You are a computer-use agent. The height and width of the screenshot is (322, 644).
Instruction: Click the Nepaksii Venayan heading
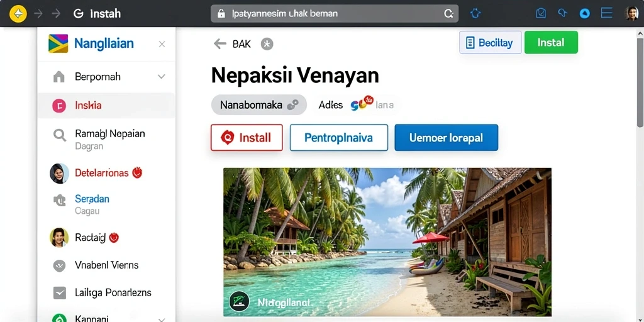click(295, 75)
